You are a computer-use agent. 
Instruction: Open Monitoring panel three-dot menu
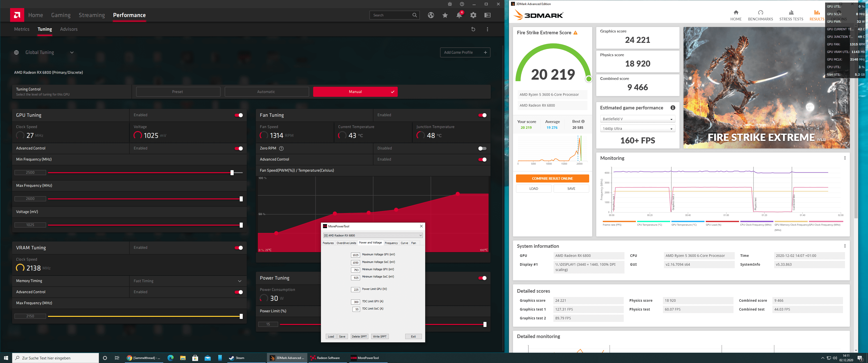[845, 158]
